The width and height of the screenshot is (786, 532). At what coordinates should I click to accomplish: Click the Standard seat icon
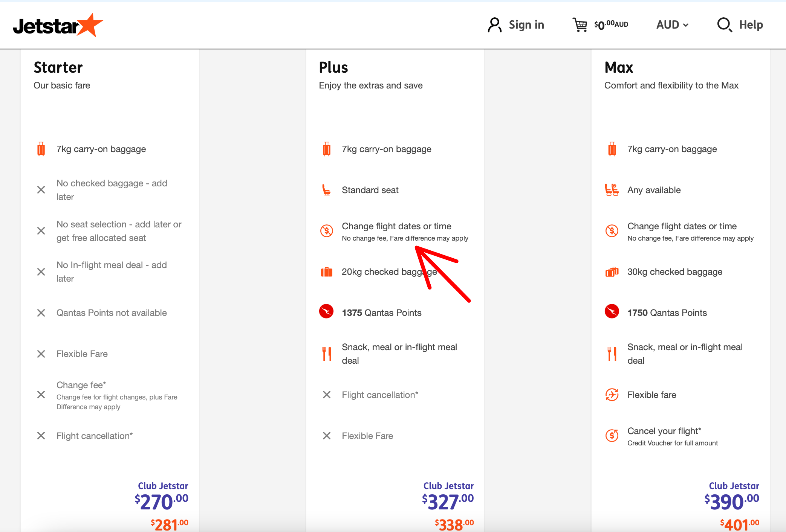(326, 190)
